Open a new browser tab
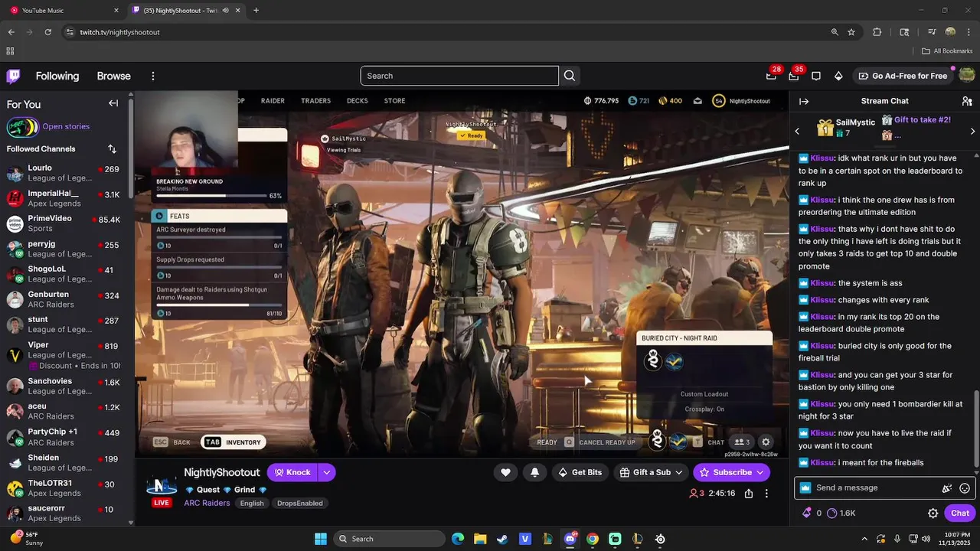980x551 pixels. [256, 11]
